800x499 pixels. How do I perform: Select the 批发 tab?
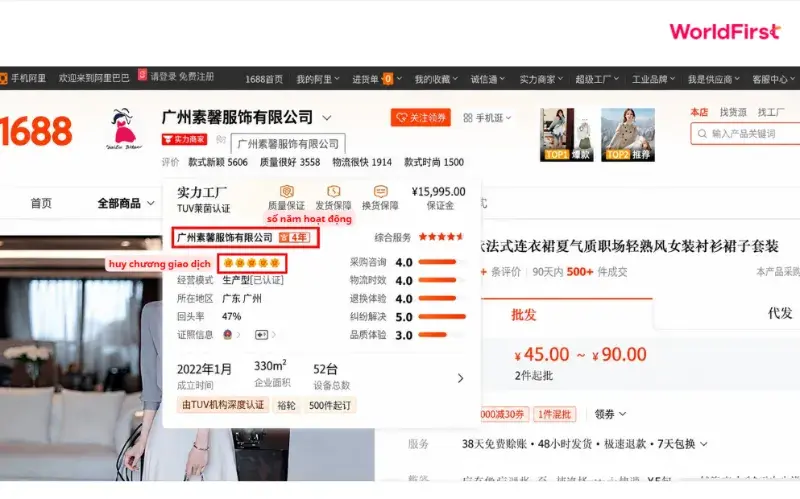pyautogui.click(x=523, y=314)
